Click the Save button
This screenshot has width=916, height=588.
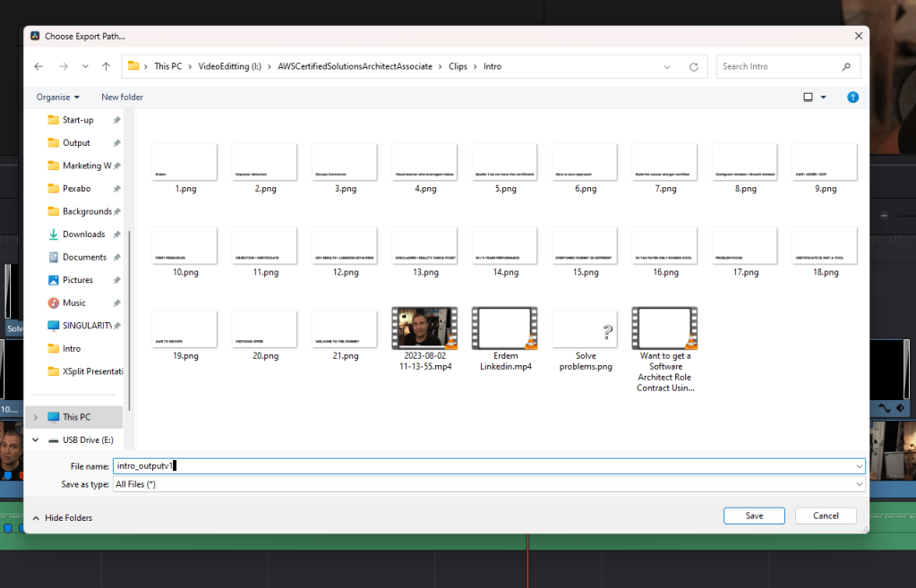[754, 516]
